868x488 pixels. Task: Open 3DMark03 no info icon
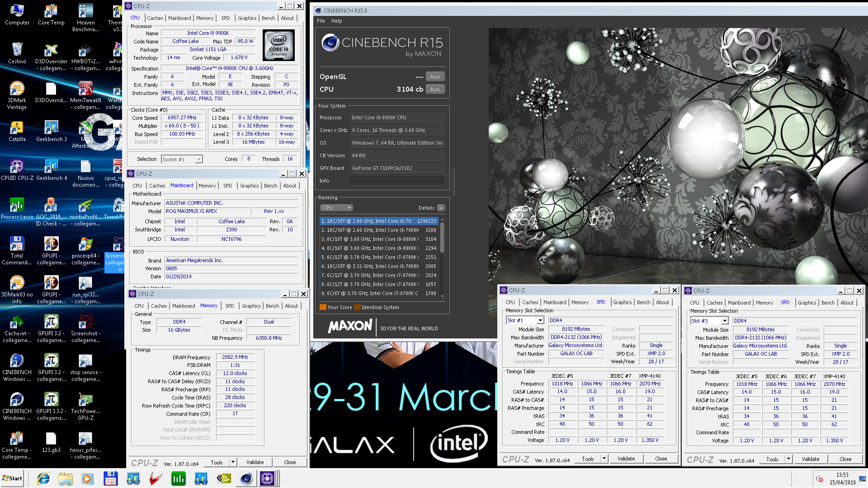tap(17, 290)
